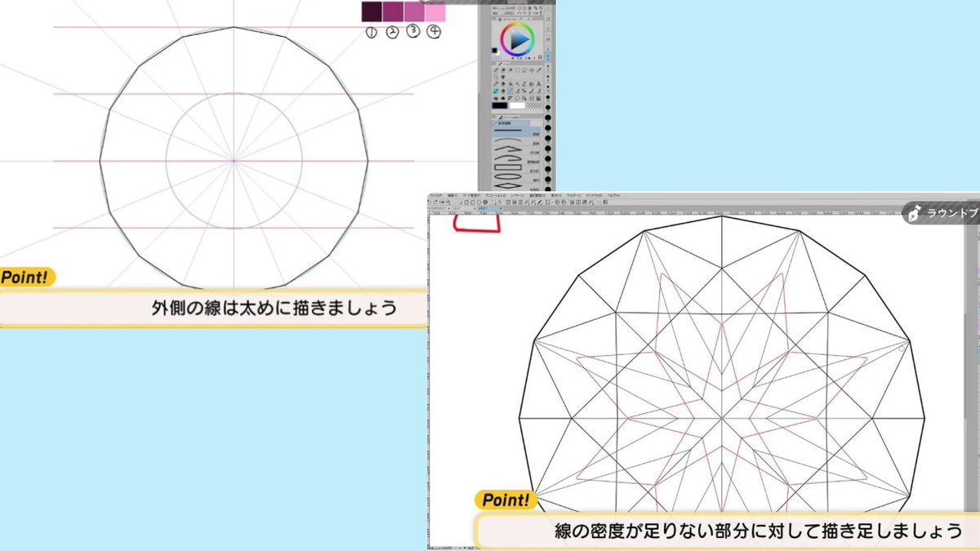This screenshot has height=551, width=980.
Task: Click inside the color wheel's blue triangle
Action: click(x=517, y=39)
